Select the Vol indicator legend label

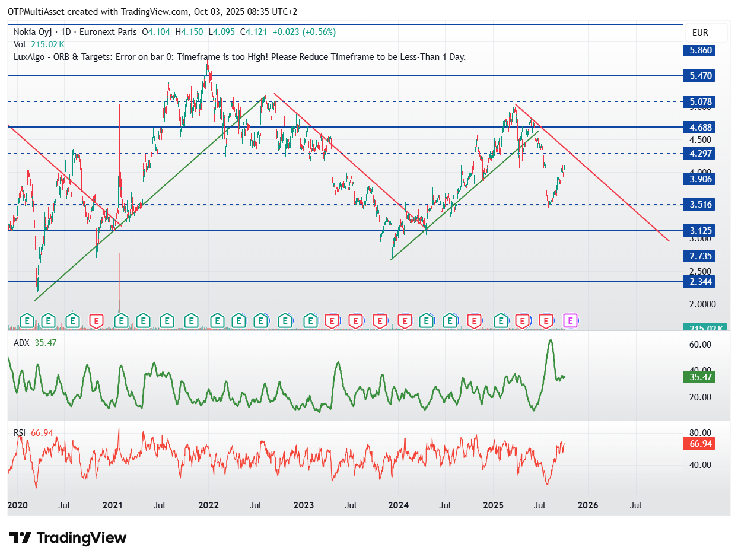(20, 44)
